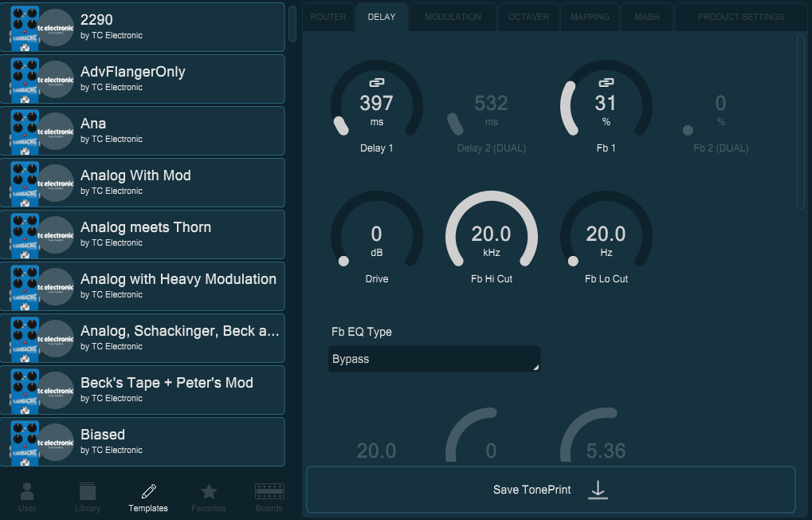The height and width of the screenshot is (520, 812).
Task: Toggle the link icon above Delay 1
Action: point(376,82)
